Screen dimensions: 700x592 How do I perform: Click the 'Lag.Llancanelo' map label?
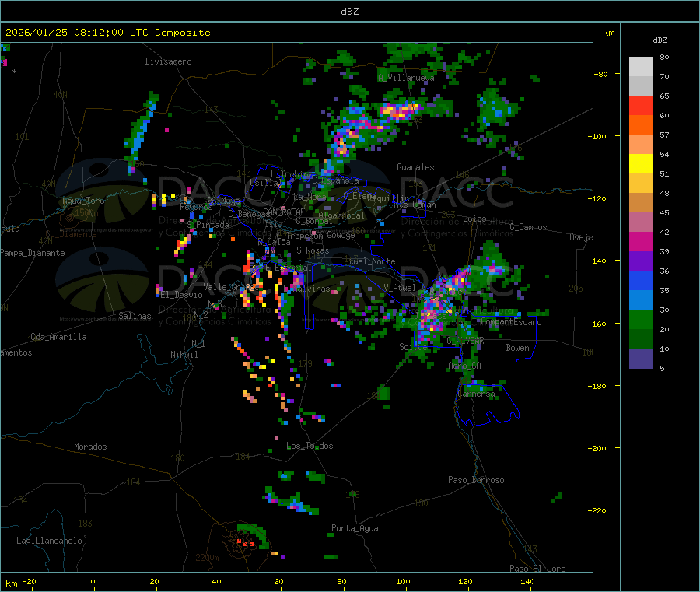point(49,541)
